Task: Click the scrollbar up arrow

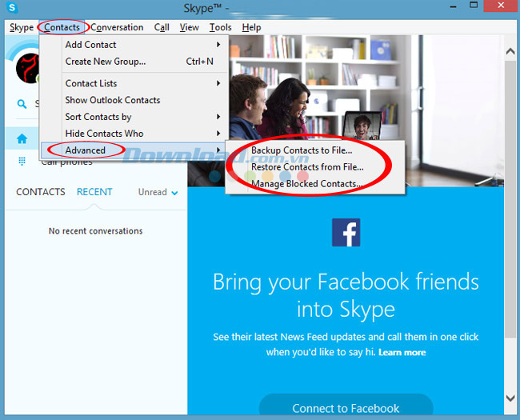Action: tap(510, 51)
